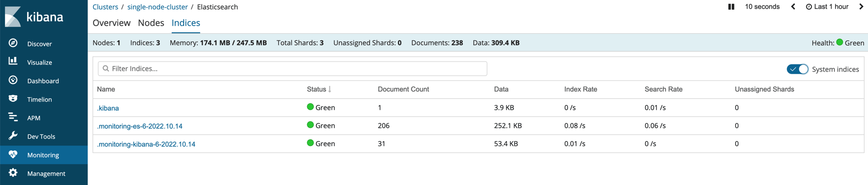Screen dimensions: 868x185
Task: Open the Last 1 hour time picker
Action: coord(827,7)
